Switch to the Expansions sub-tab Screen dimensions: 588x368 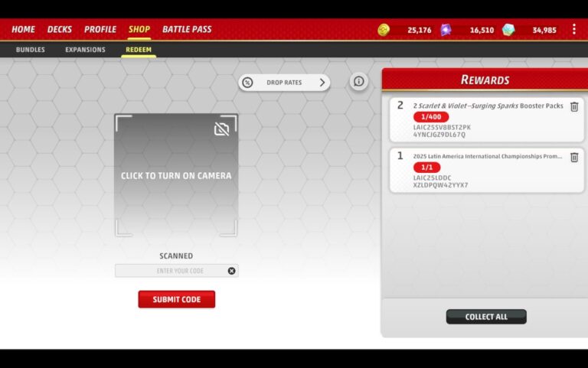(85, 50)
